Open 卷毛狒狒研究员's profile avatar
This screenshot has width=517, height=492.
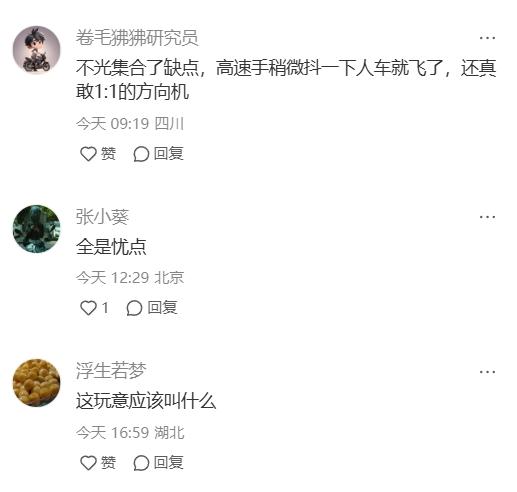pos(37,50)
